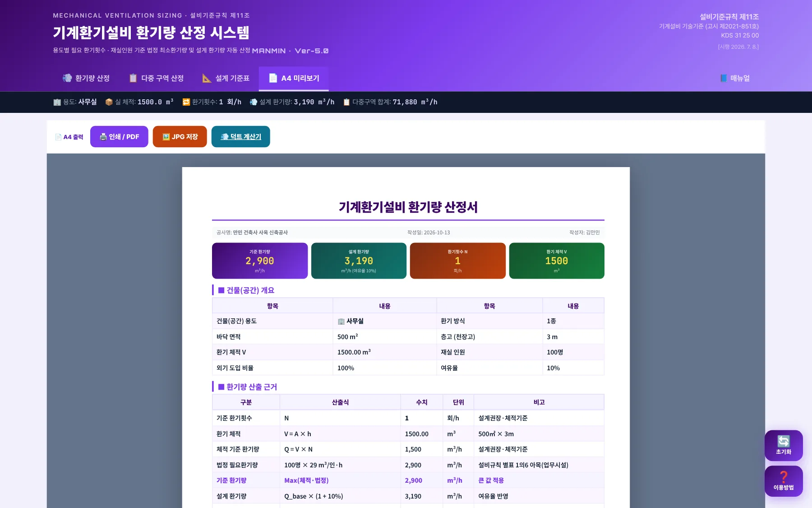Click the building icon in 사무실 cell

tap(341, 322)
